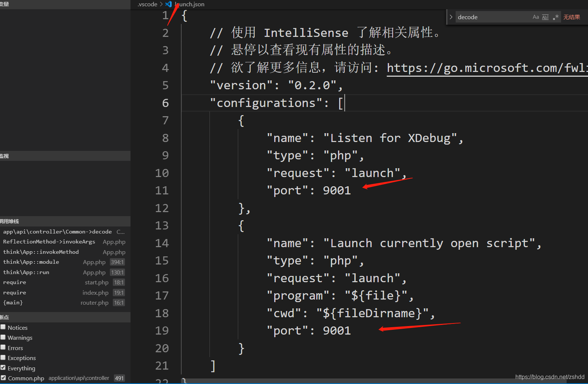588x384 pixels.
Task: Select think\App::run stack frame
Action: (65, 272)
